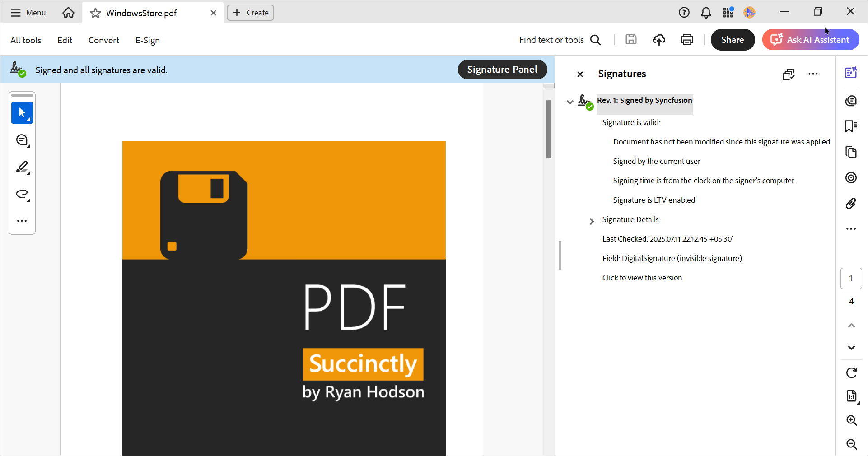The width and height of the screenshot is (868, 456).
Task: Select the annotation Select tool
Action: (22, 113)
